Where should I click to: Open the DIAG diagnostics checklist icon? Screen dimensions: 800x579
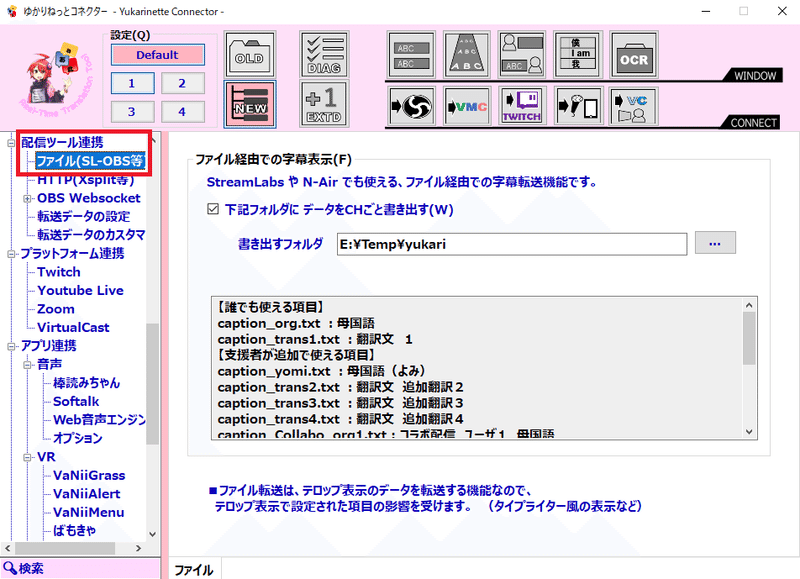pos(324,55)
